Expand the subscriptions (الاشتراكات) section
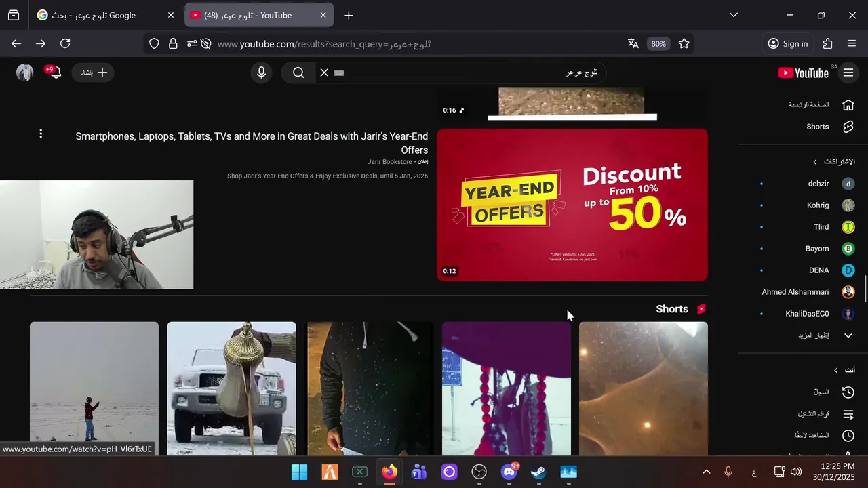The width and height of the screenshot is (868, 488). point(833,162)
